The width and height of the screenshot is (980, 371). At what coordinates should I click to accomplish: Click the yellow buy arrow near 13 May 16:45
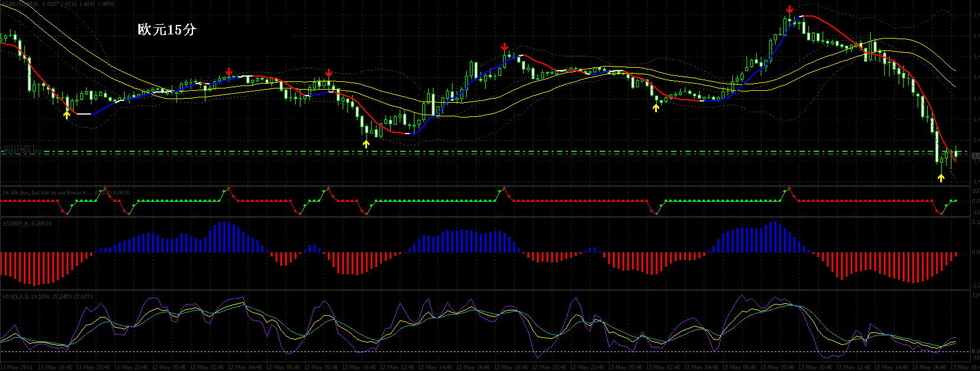coord(941,178)
